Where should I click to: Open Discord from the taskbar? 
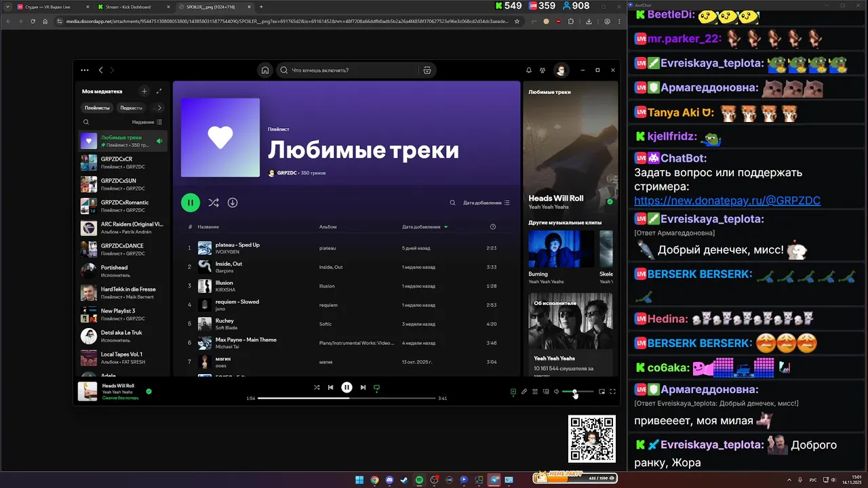pos(389,480)
